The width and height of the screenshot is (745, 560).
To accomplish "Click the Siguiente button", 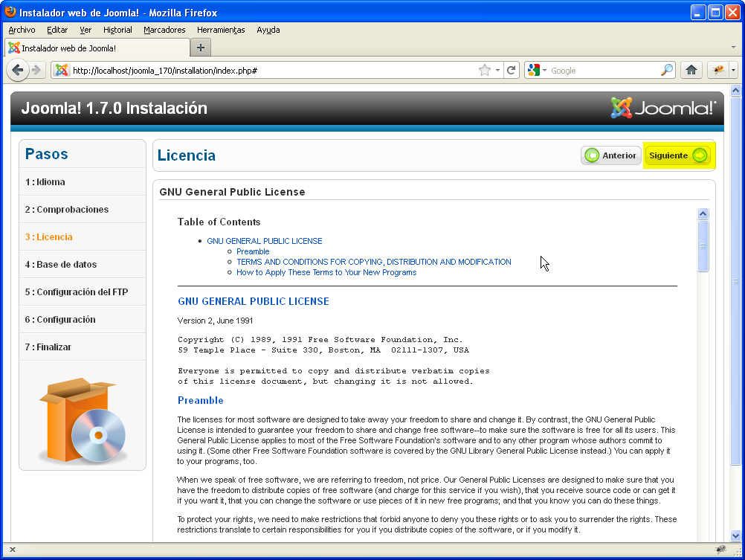I will click(679, 155).
